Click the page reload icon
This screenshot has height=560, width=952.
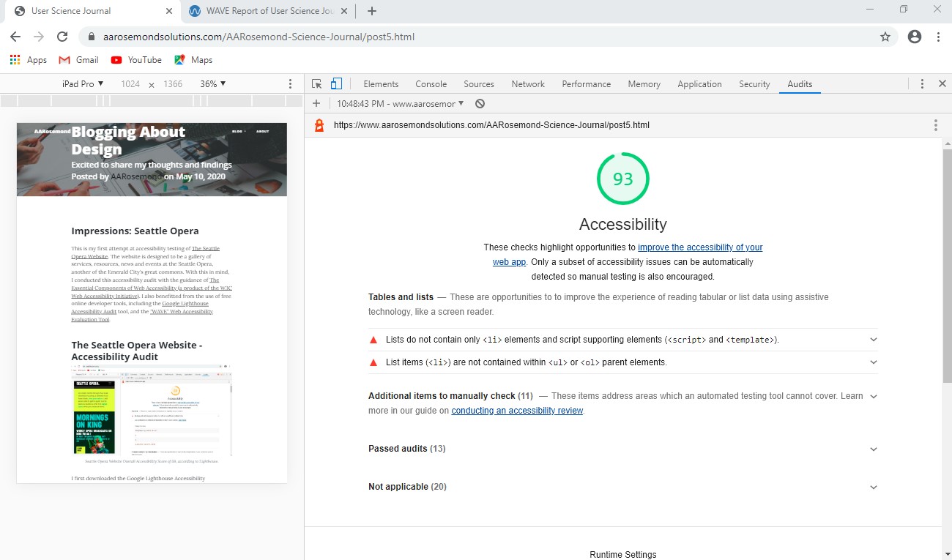pyautogui.click(x=62, y=36)
